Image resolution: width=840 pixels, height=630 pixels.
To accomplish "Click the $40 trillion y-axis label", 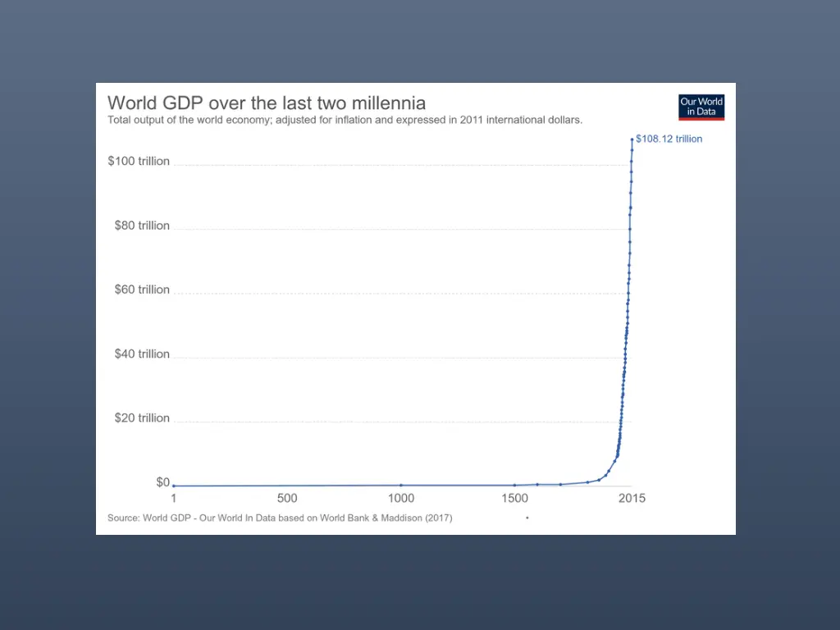I will pos(142,354).
